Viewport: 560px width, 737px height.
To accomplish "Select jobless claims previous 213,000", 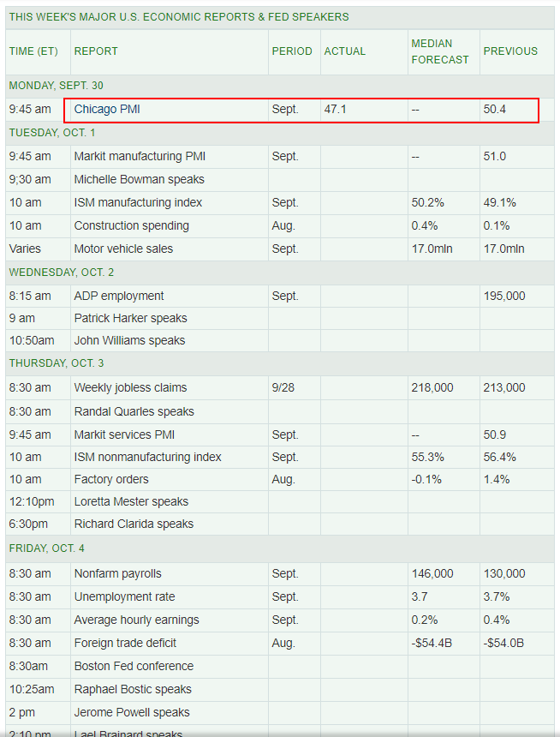I will coord(504,387).
